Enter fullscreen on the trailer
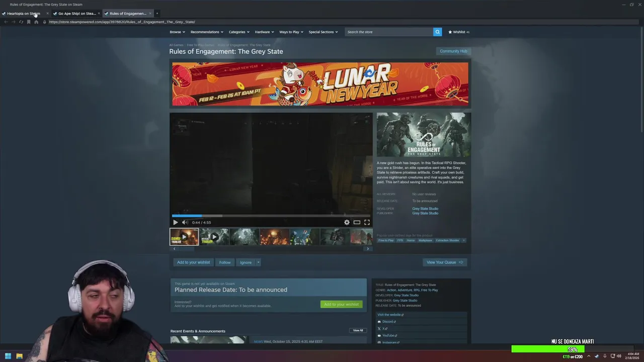644x362 pixels. [367, 222]
